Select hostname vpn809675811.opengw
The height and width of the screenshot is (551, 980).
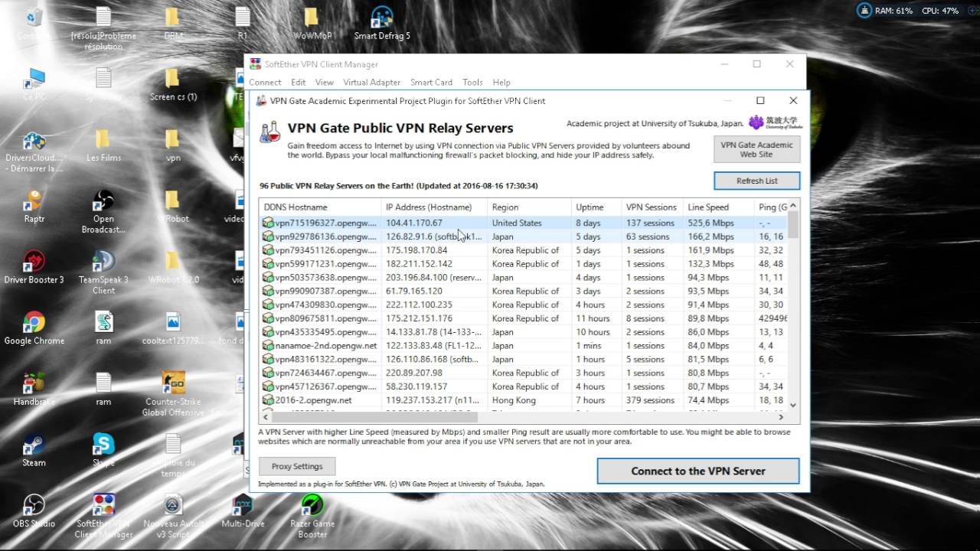(x=326, y=318)
